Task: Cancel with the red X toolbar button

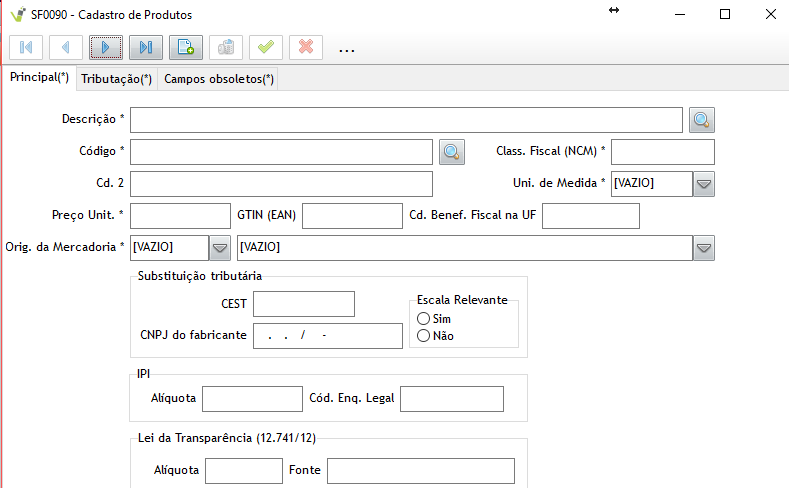Action: [306, 48]
